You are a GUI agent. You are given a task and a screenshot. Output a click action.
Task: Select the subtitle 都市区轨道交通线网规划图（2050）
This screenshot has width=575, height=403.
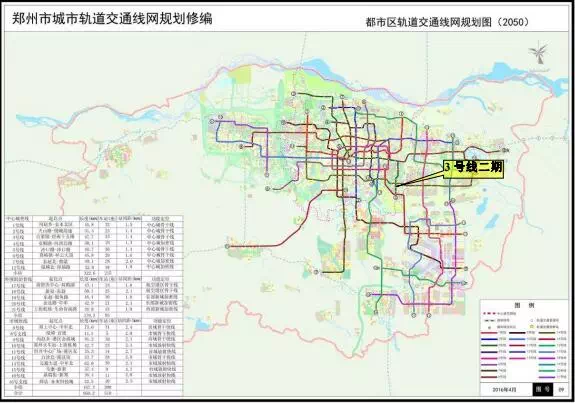tap(448, 22)
